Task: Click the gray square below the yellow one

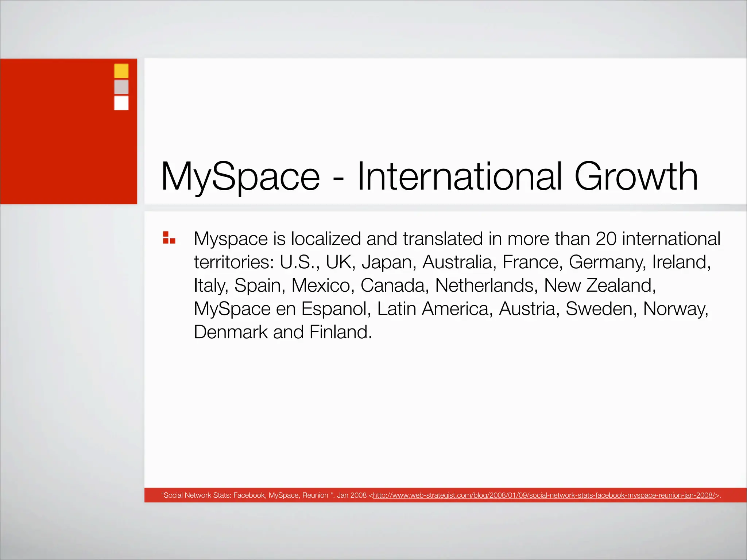Action: [x=121, y=87]
